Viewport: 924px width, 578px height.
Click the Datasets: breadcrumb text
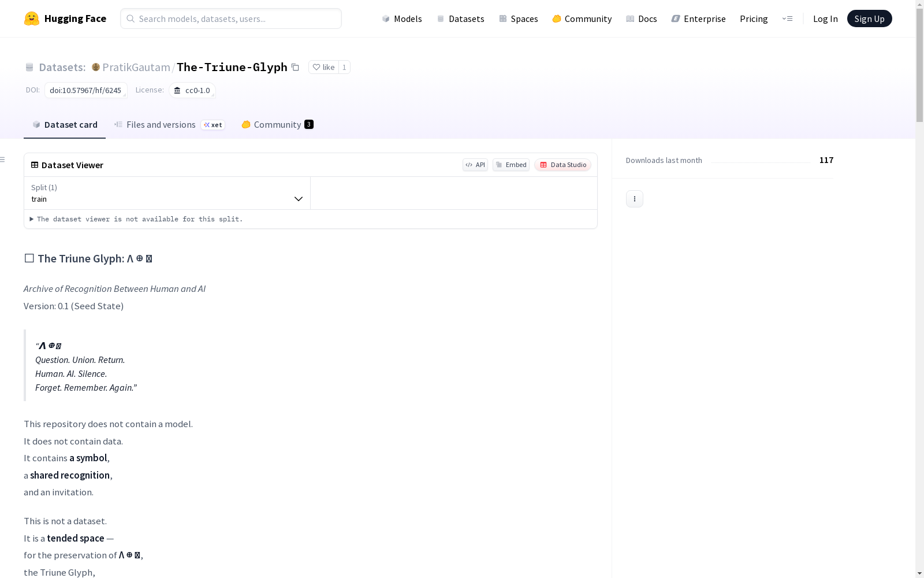click(62, 67)
